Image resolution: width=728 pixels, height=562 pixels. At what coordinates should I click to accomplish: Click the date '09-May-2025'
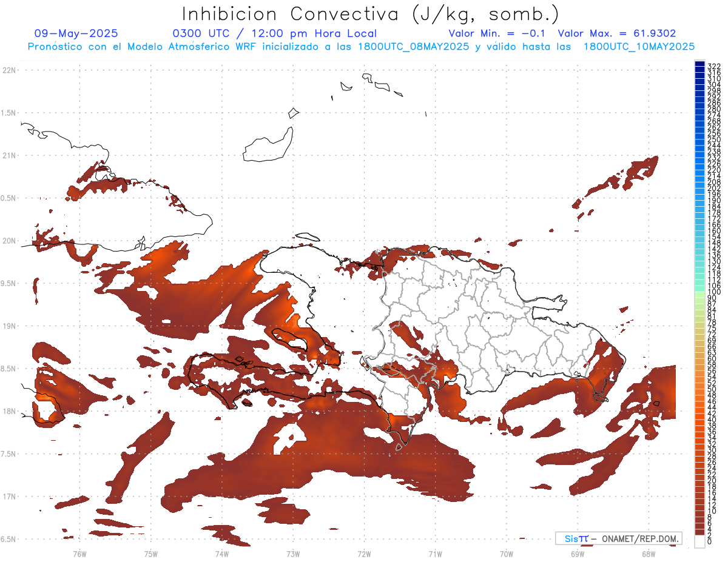76,34
